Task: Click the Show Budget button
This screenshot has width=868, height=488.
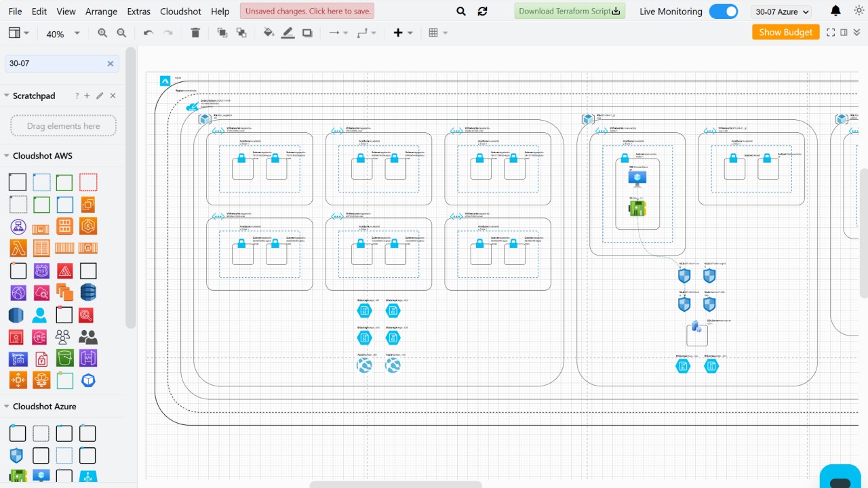Action: point(785,32)
